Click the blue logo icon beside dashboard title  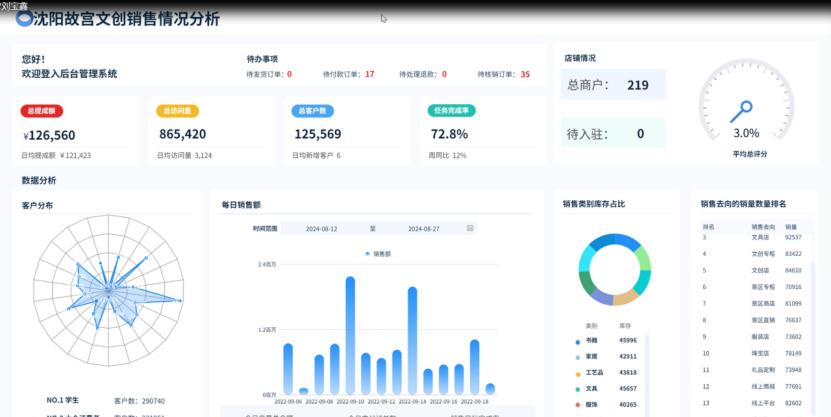[x=24, y=19]
